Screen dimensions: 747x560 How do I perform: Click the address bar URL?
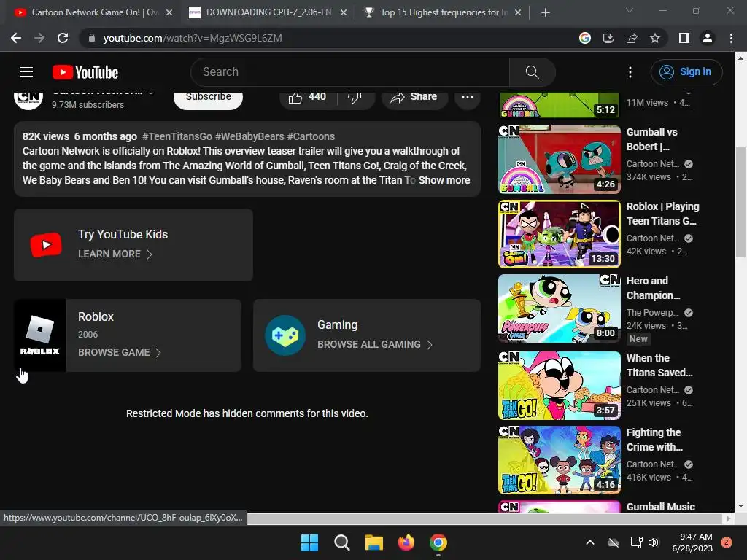coord(193,38)
